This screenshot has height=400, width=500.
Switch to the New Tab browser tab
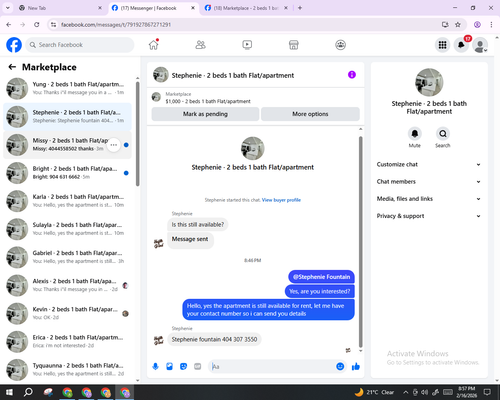tap(60, 8)
